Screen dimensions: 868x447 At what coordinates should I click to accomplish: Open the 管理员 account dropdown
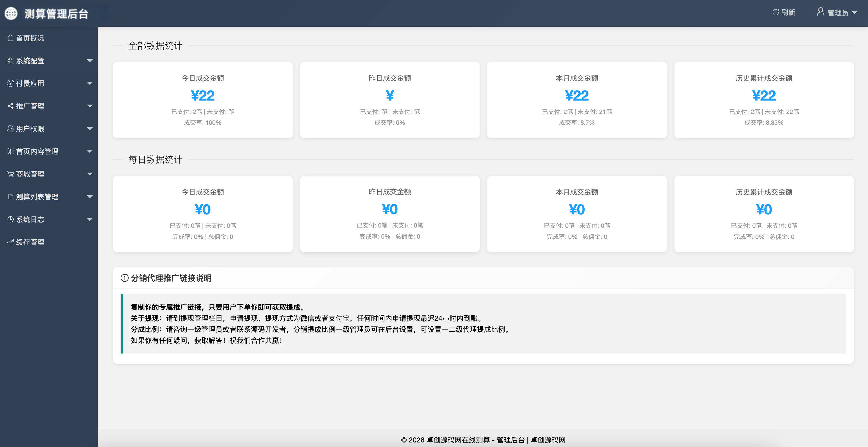(x=837, y=12)
